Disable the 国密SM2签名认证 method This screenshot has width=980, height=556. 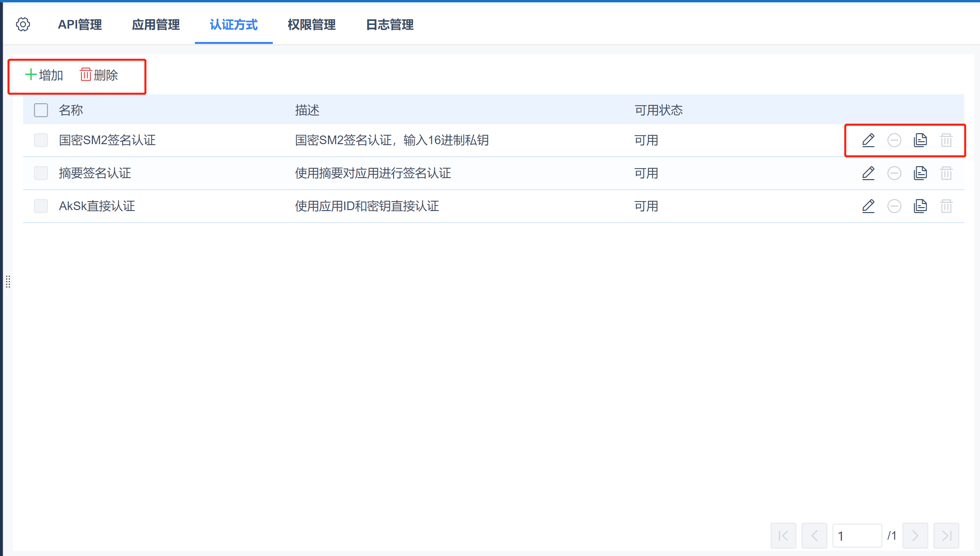tap(894, 140)
